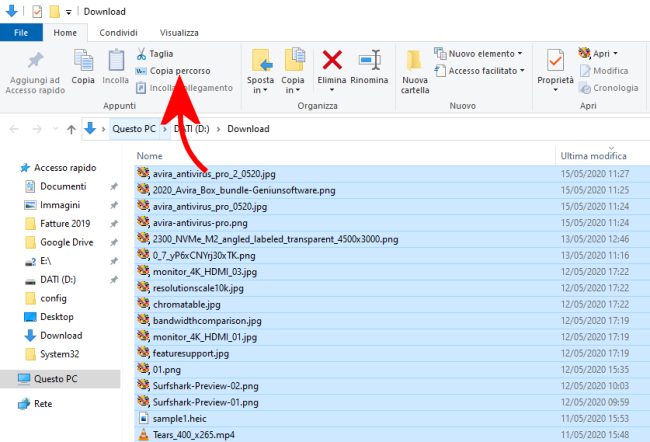Click Download in the address bar

pos(248,129)
